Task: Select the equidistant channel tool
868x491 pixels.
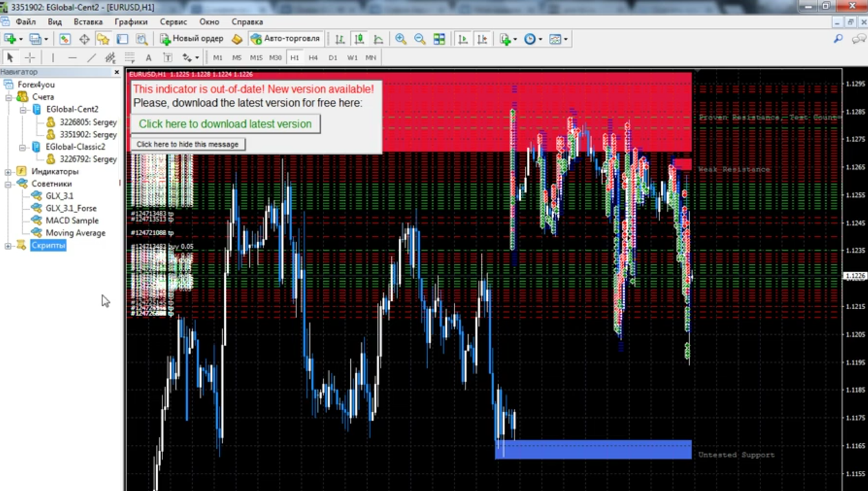Action: click(x=111, y=58)
